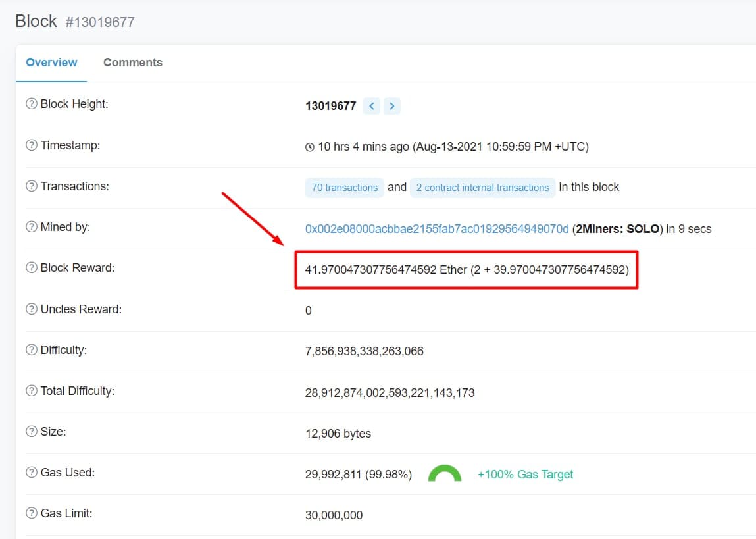This screenshot has width=756, height=539.
Task: Click the help icon beside Gas Used
Action: (x=31, y=472)
